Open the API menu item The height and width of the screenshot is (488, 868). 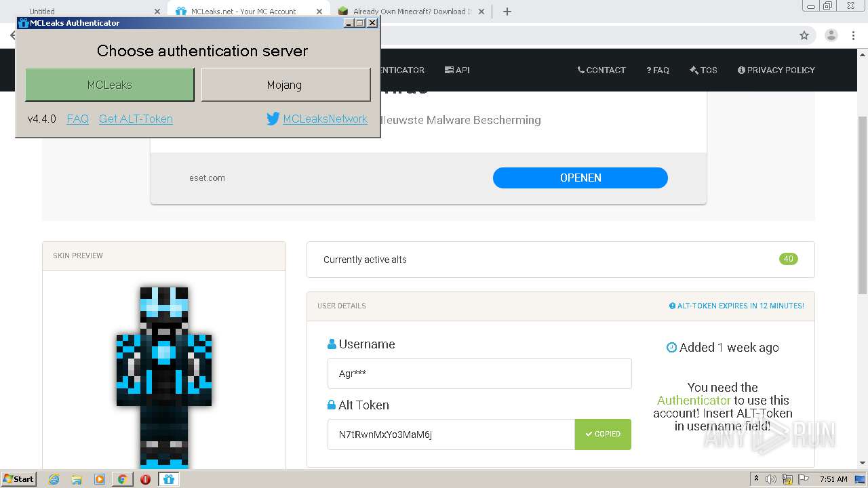tap(457, 70)
